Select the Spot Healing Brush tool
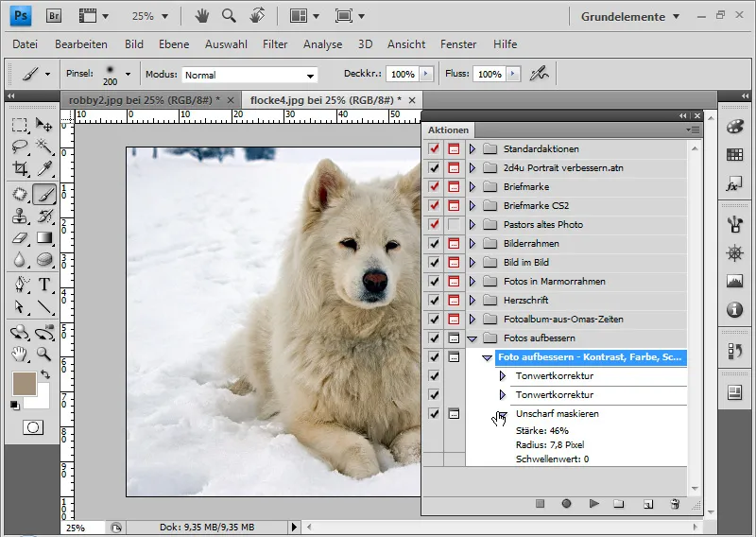The width and height of the screenshot is (756, 537). [x=19, y=195]
